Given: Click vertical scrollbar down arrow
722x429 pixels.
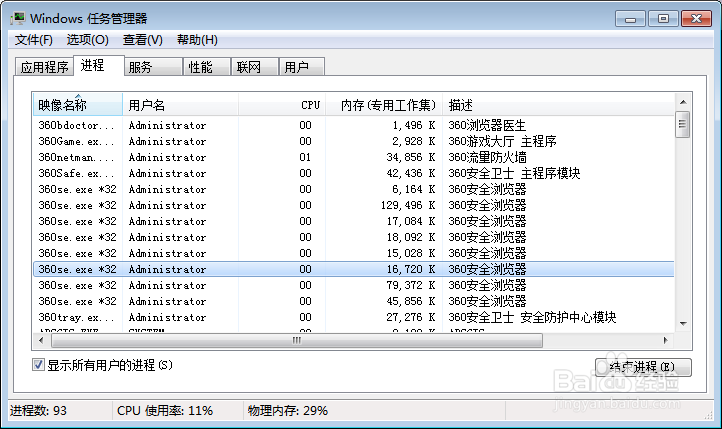Looking at the screenshot, I should point(683,324).
